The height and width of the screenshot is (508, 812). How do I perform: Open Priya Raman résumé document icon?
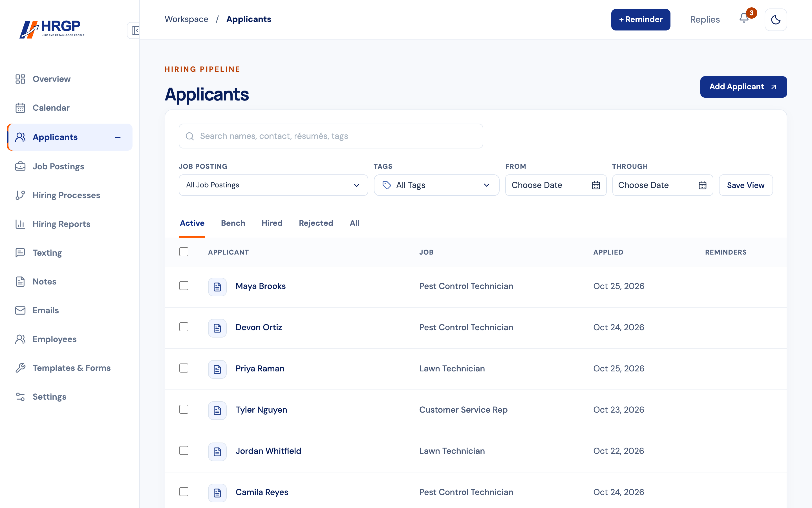(217, 369)
